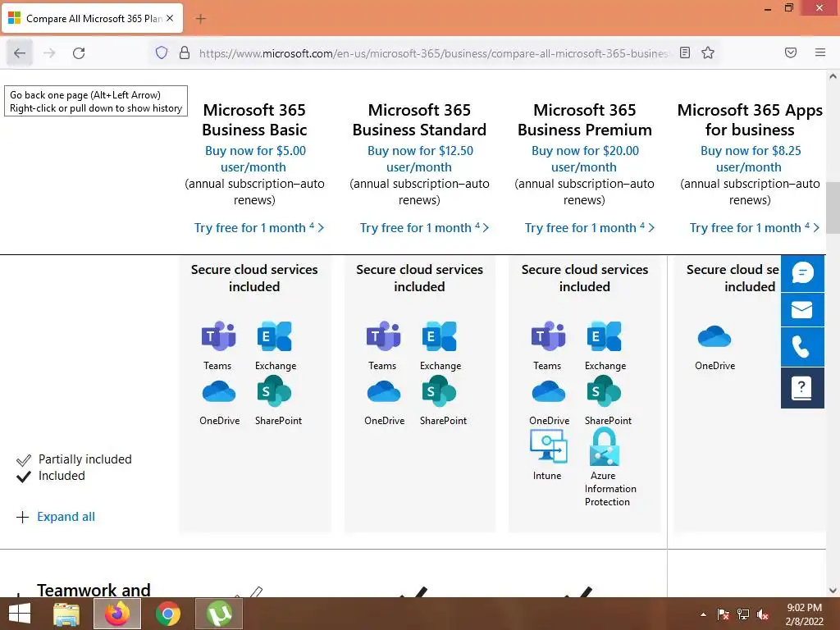
Task: Click the 'Microsoft 365 Business Premium' heading
Action: [585, 120]
